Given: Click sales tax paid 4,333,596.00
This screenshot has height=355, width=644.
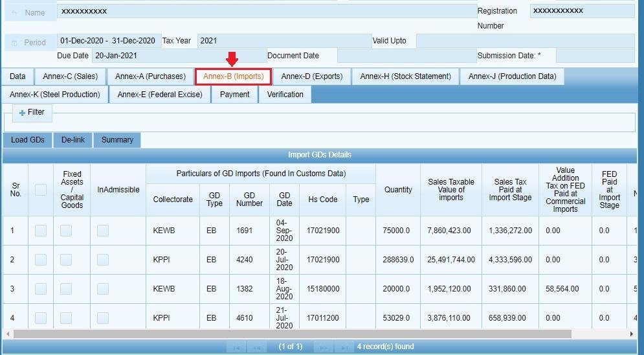Looking at the screenshot, I should click(x=510, y=260).
